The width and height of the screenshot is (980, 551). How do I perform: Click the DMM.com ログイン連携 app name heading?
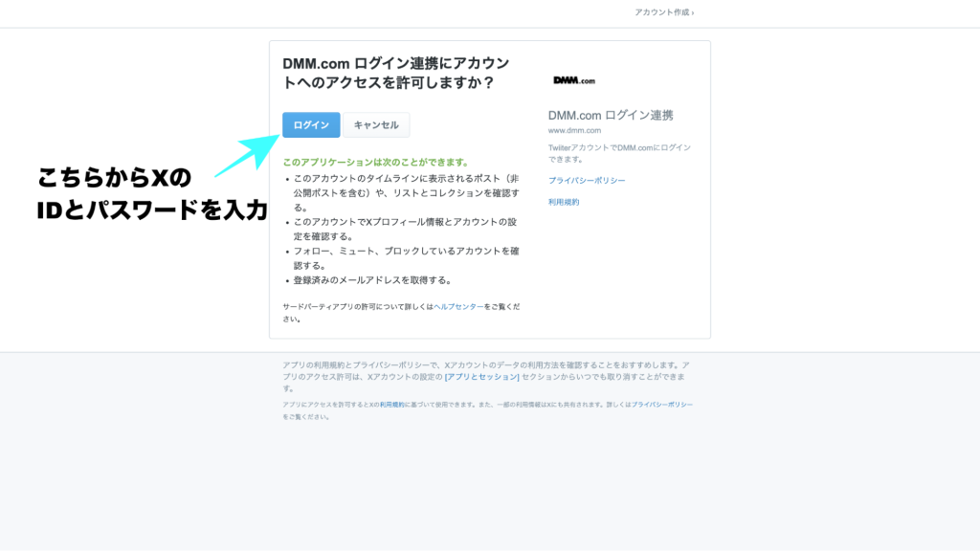coord(611,115)
